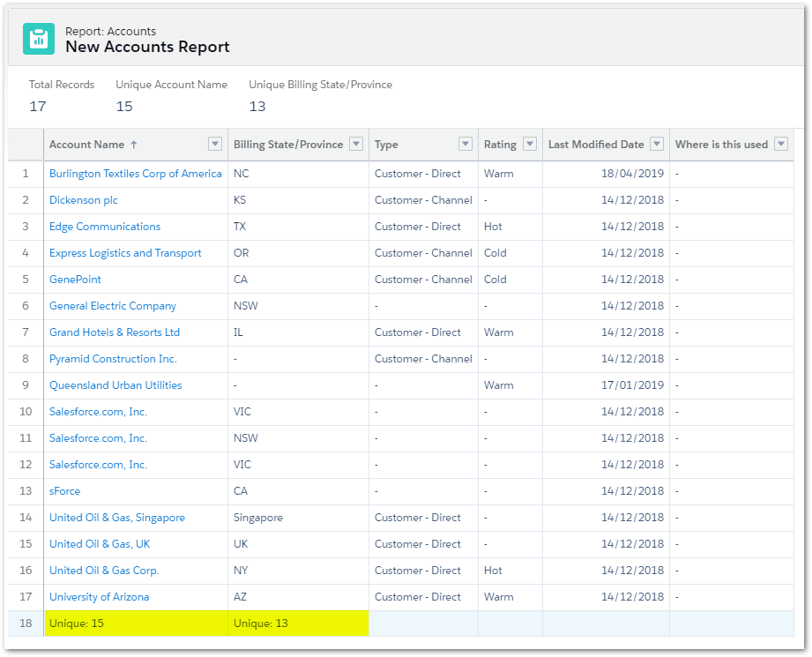Screen dimensions: 812x657
Task: Select the Unique: 15 summary cell
Action: point(136,623)
